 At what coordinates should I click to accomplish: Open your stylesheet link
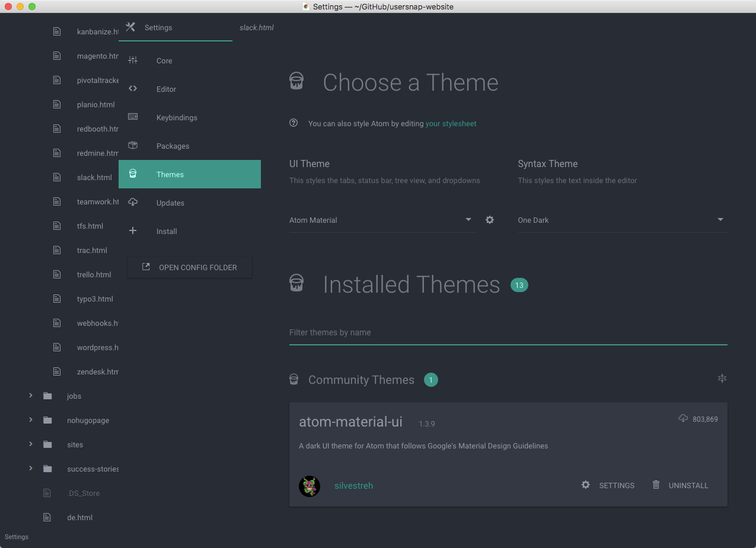coord(451,123)
